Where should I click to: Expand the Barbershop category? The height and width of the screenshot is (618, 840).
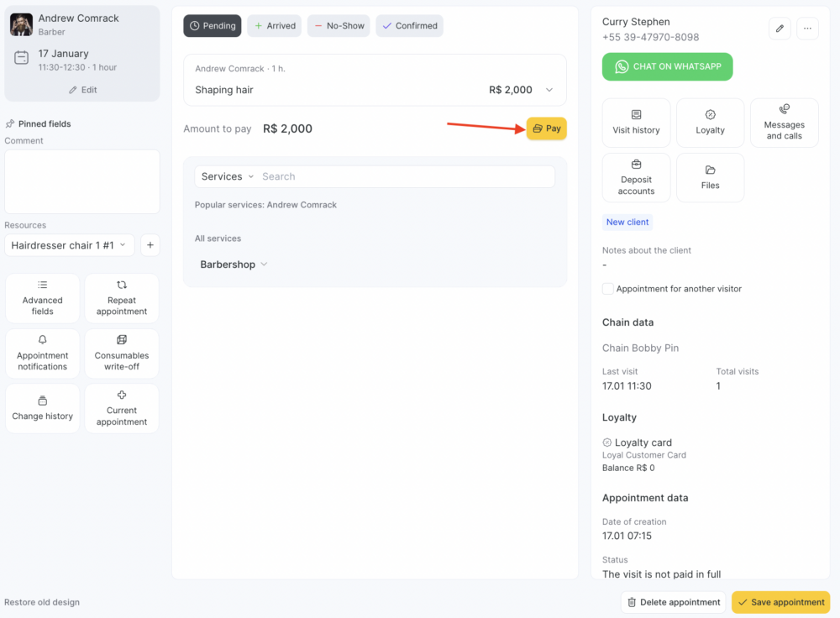(234, 264)
